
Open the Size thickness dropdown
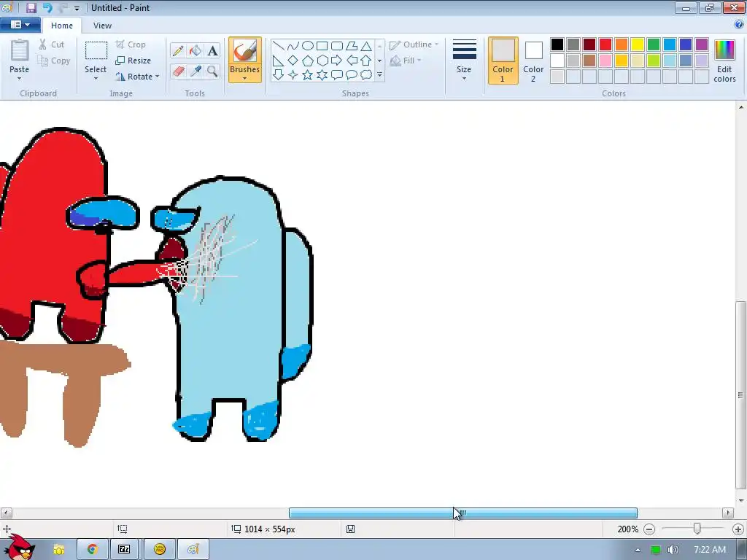point(464,61)
